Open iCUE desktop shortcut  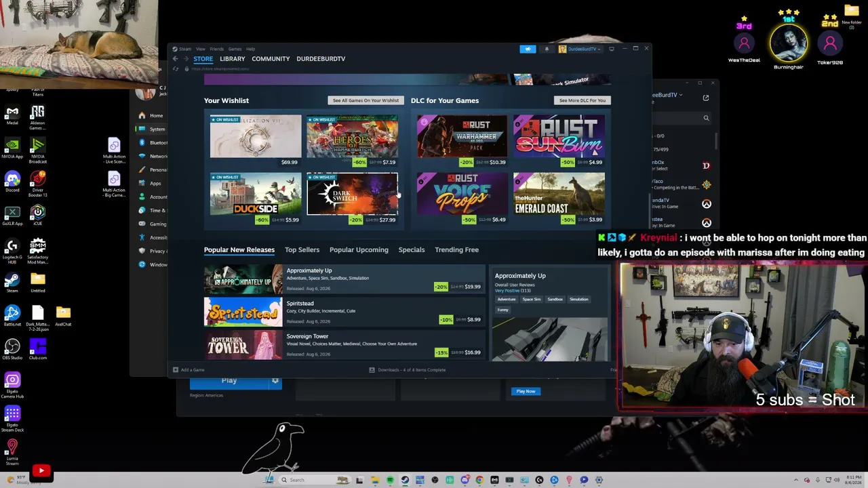(38, 215)
